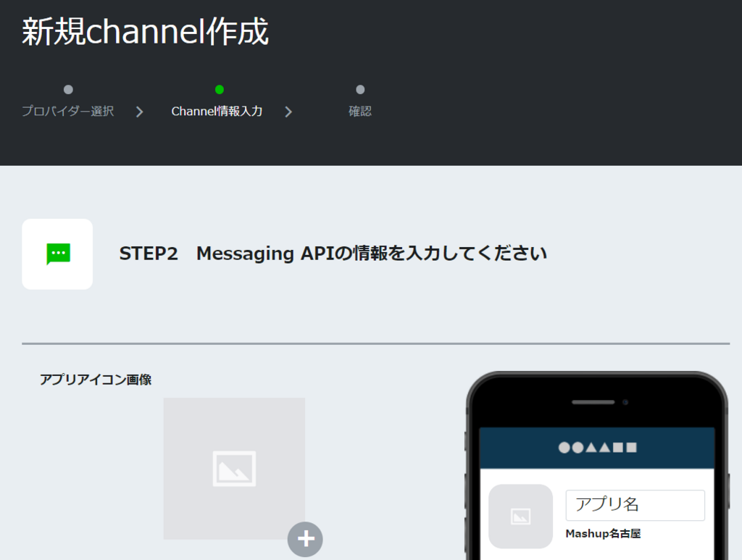Image resolution: width=742 pixels, height=560 pixels.
Task: Select the image placeholder icon in the upload box
Action: [x=233, y=468]
